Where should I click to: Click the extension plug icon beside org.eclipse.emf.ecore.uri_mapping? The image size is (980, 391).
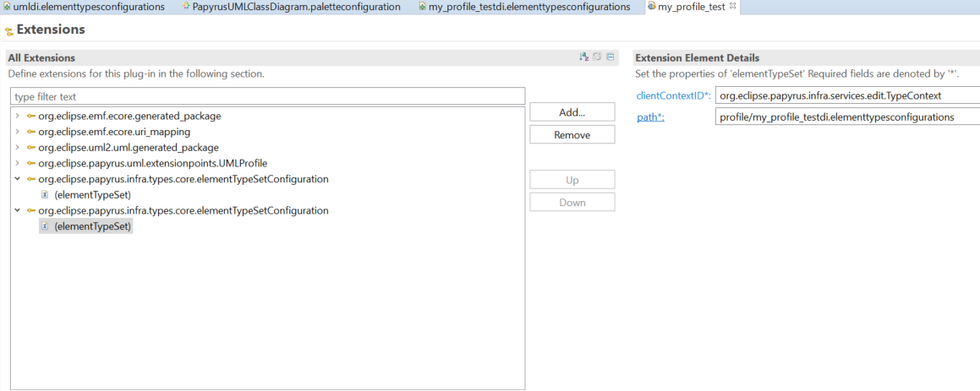[31, 132]
